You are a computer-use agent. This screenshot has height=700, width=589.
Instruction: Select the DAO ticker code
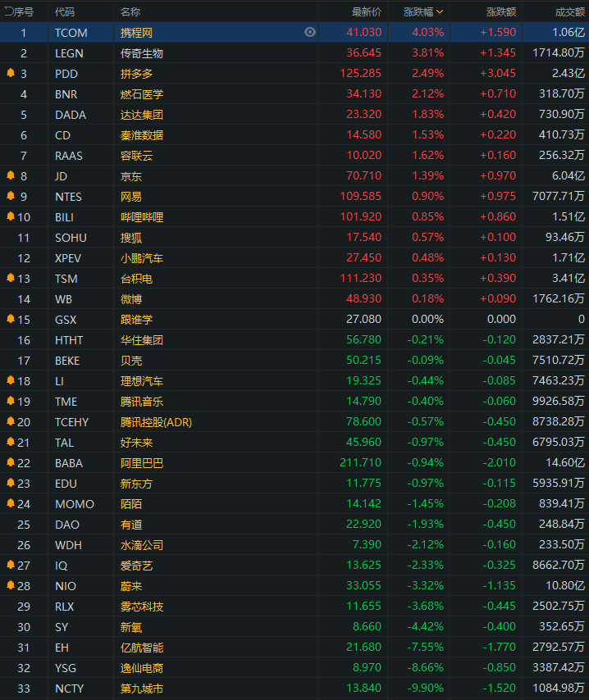click(67, 525)
